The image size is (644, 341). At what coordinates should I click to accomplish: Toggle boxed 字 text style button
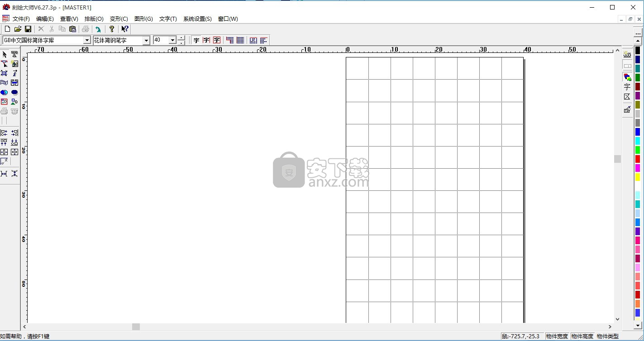(x=217, y=40)
